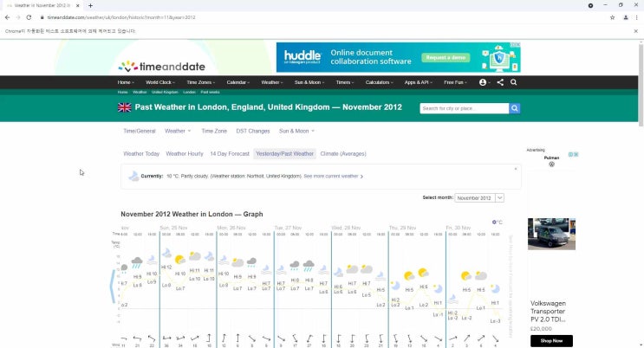Click the Request a demo ad button

tap(446, 57)
